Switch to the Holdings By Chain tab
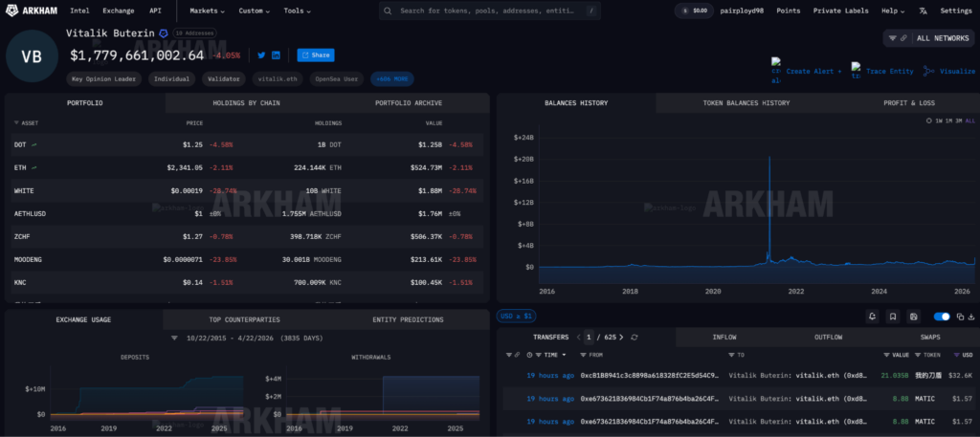Screen dimensions: 980x437 [246, 102]
